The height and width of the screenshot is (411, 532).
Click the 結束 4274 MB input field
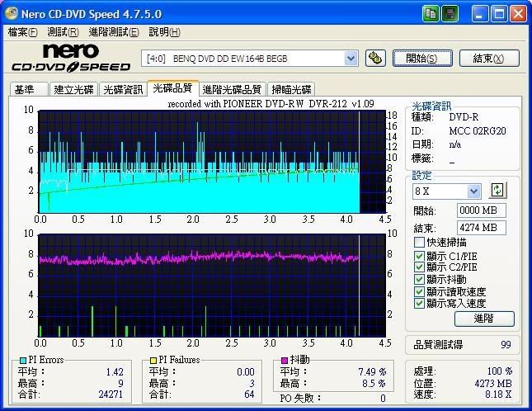[x=481, y=228]
